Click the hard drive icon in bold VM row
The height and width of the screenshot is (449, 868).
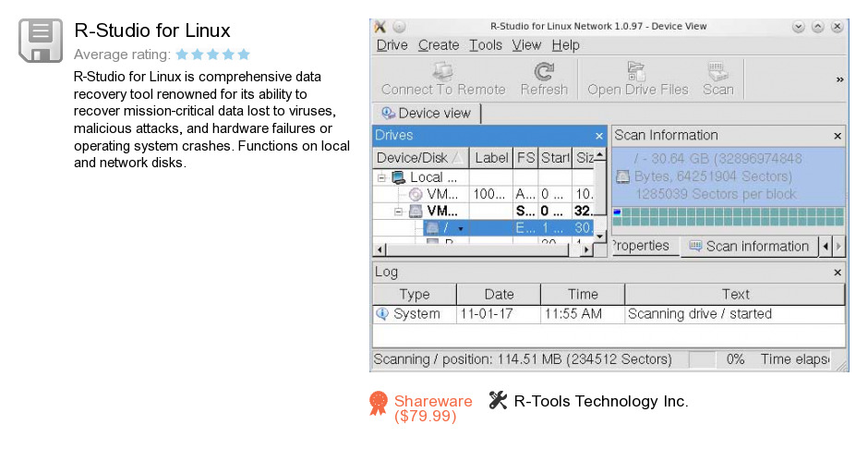(x=416, y=211)
